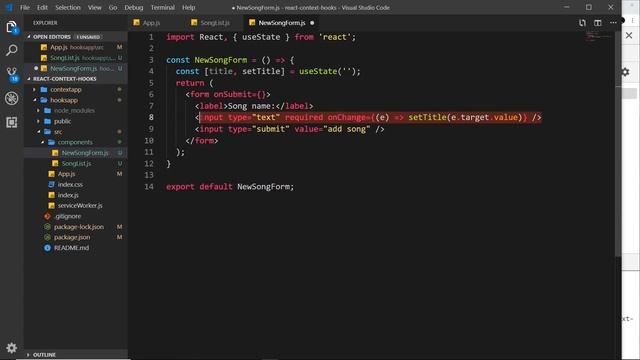Click the code minimap preview
640x360 pixels.
pyautogui.click(x=598, y=37)
